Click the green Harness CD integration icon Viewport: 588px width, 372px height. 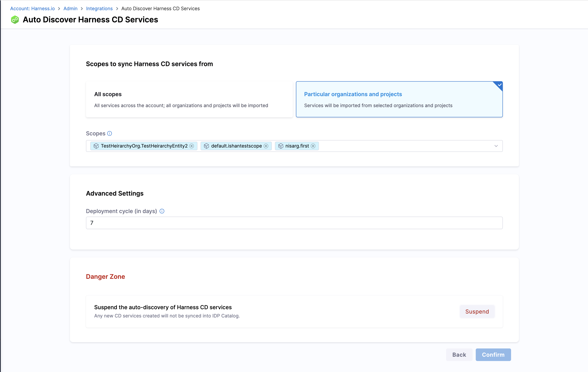click(x=15, y=20)
